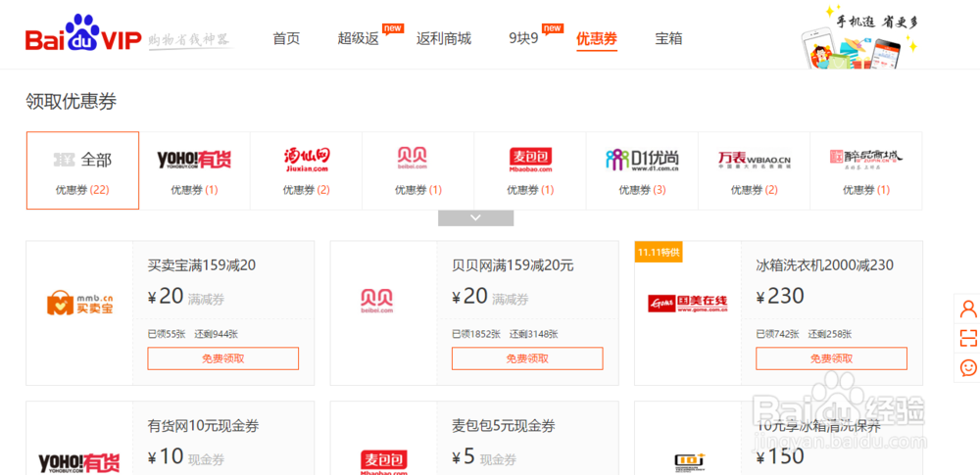Click the 已领55张 还剩944张 status text
Screen dimensions: 980x475
coord(192,334)
